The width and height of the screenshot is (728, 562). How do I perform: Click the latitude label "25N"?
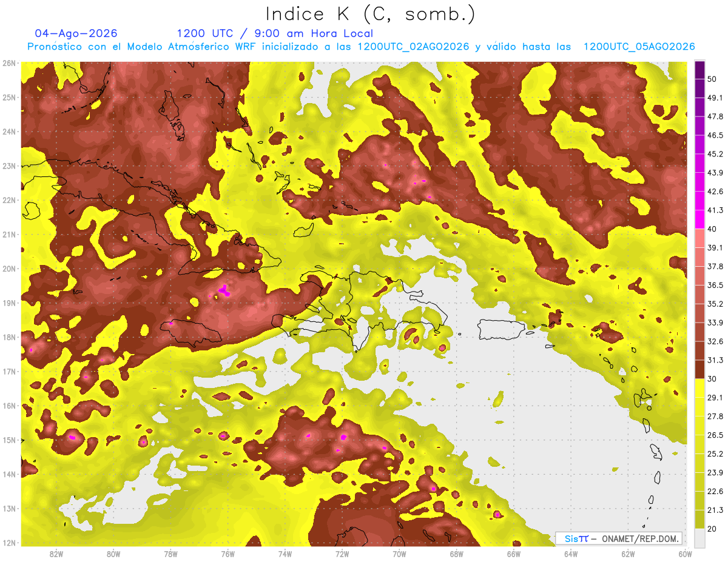click(x=9, y=97)
